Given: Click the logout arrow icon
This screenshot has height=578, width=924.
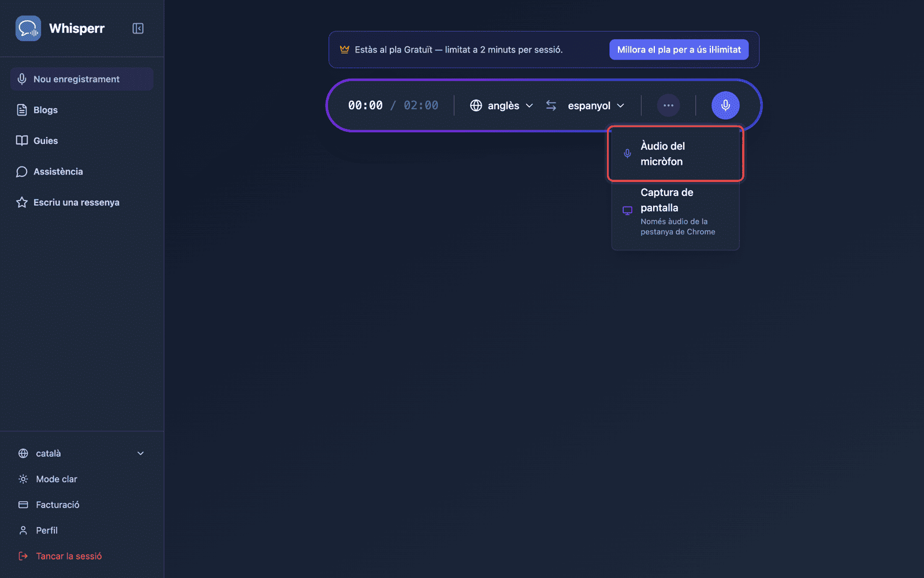Looking at the screenshot, I should point(23,556).
